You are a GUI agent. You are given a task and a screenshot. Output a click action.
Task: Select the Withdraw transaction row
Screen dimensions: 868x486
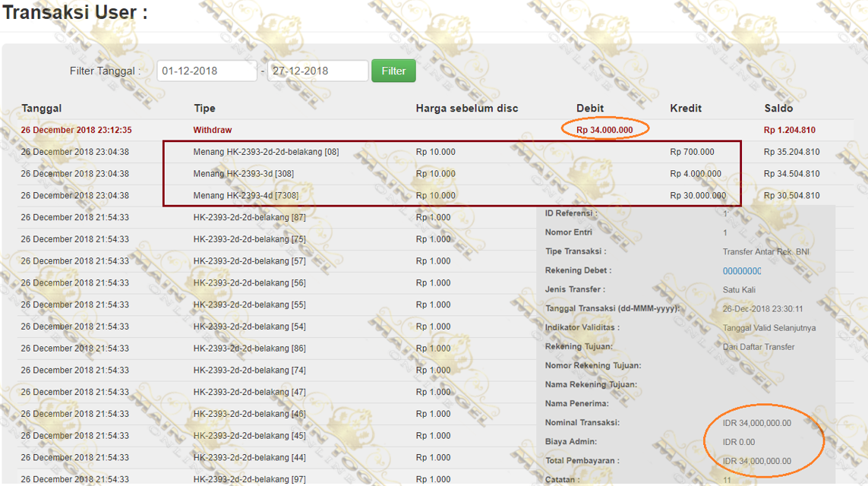(x=213, y=130)
